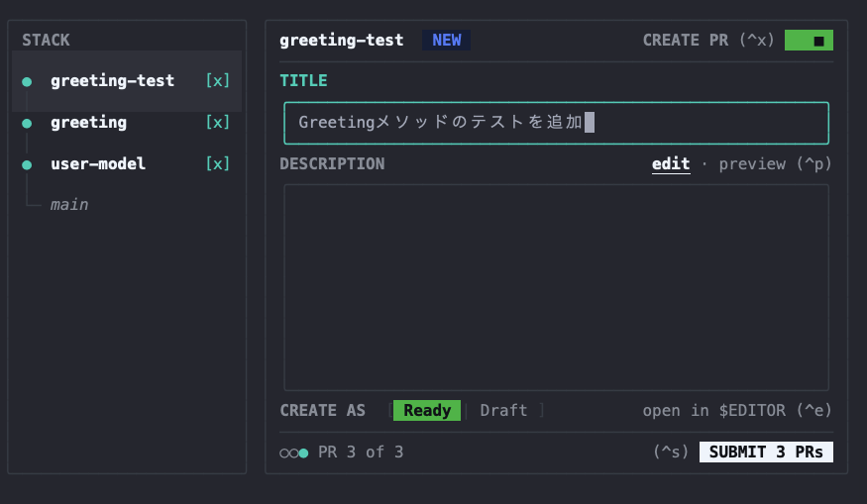Viewport: 867px width, 504px height.
Task: Click the NEW badge next to greeting-test
Action: [446, 41]
